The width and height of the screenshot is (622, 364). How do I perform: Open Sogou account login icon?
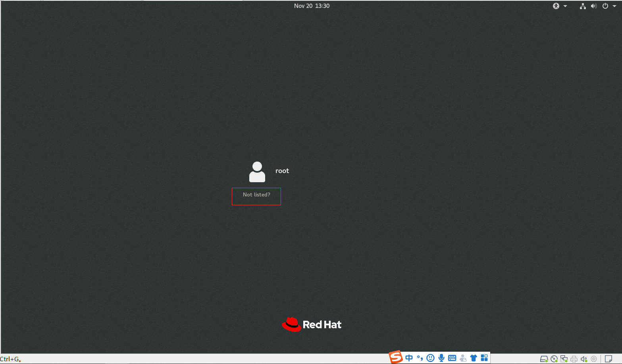click(463, 358)
